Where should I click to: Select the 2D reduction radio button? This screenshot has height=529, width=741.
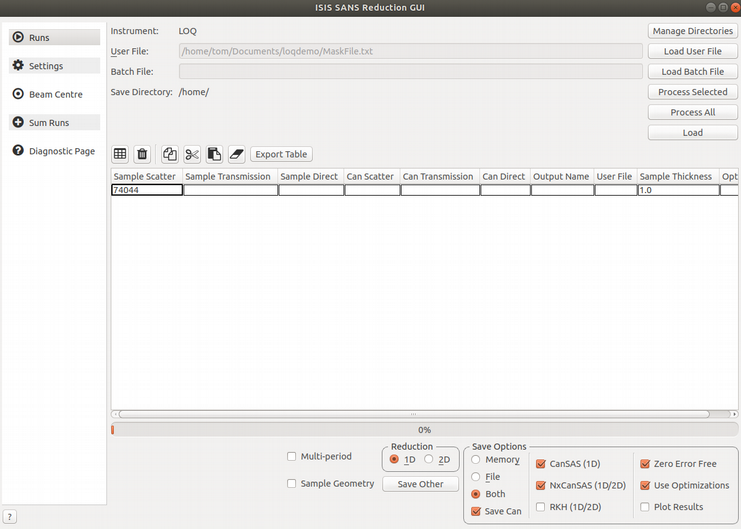coord(429,459)
